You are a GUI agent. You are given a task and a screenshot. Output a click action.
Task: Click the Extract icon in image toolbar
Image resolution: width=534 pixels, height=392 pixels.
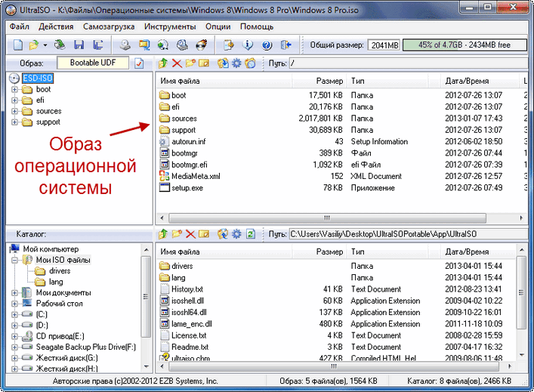pyautogui.click(x=223, y=63)
